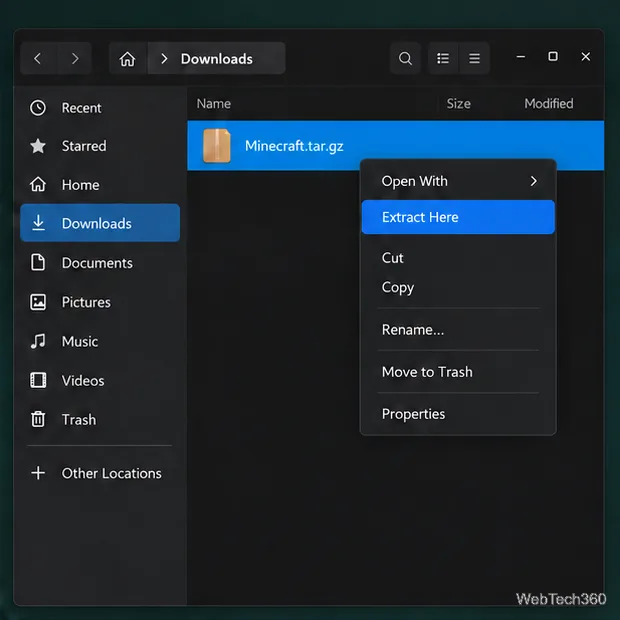Open the Trash label in sidebar
620x620 pixels.
(x=79, y=420)
